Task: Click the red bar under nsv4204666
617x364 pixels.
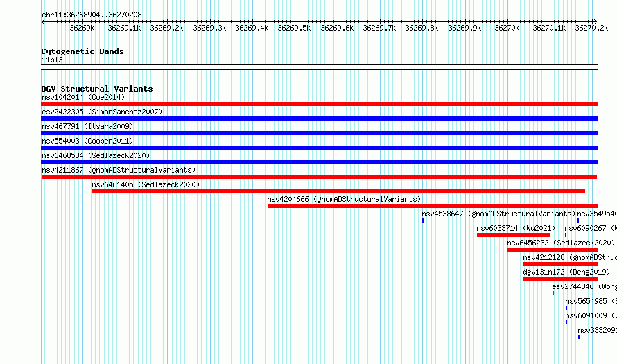Action: 433,206
